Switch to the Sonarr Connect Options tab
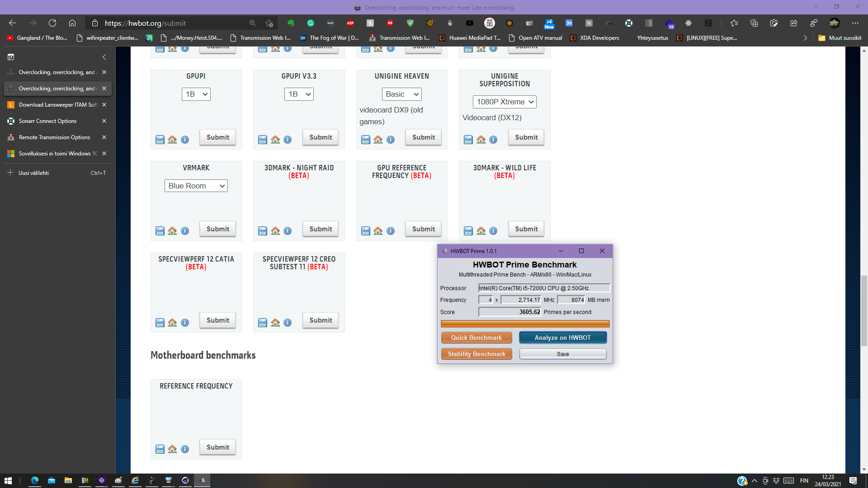 57,121
